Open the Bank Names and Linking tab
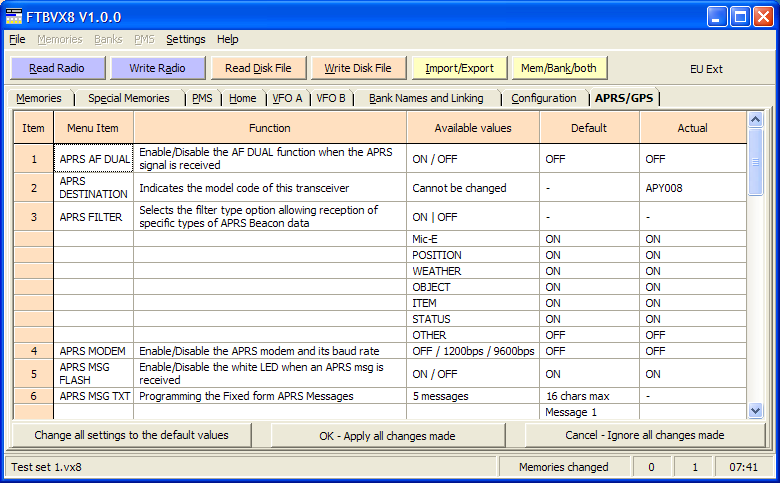This screenshot has width=780, height=483. (x=426, y=98)
